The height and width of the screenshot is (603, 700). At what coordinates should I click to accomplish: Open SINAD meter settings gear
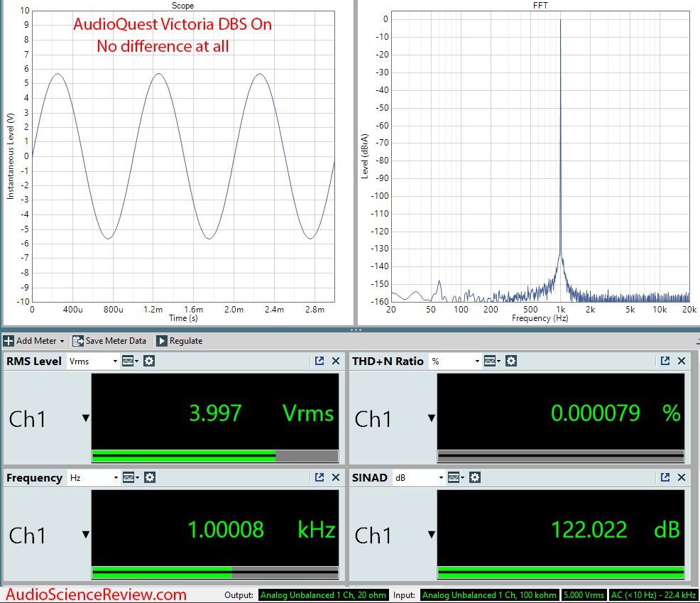pos(475,477)
